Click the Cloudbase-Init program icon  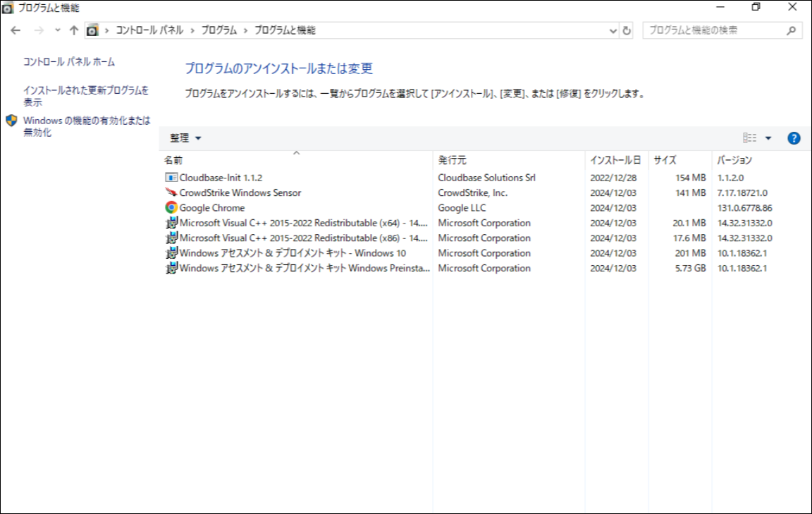(171, 178)
